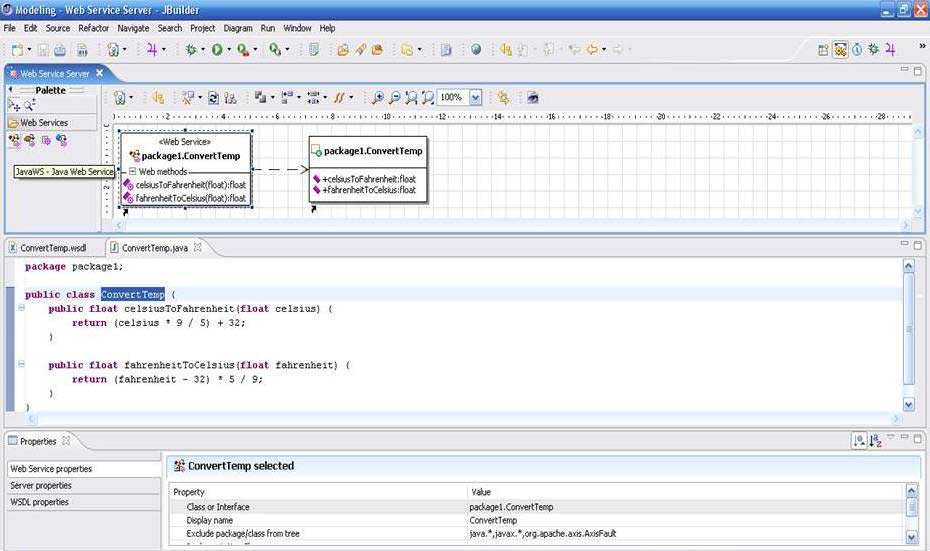Click the refresh diagram icon
This screenshot has width=930, height=551.
[x=214, y=98]
